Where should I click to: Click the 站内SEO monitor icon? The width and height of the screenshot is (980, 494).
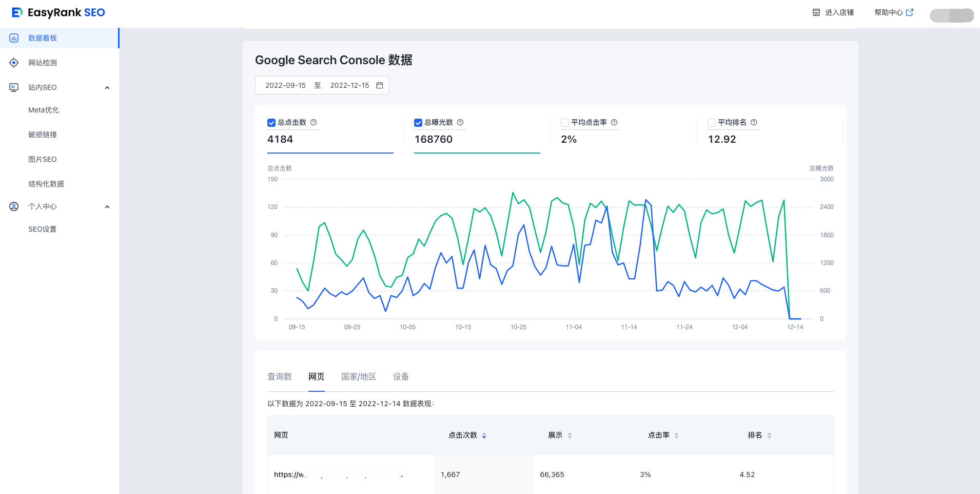coord(14,87)
